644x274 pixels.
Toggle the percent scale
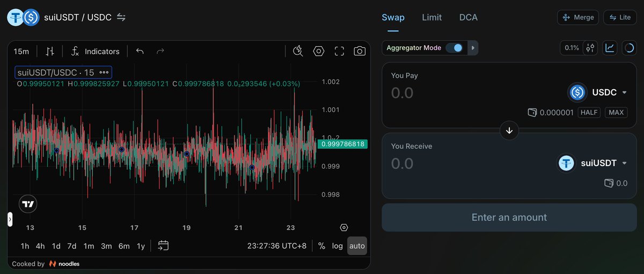[x=321, y=246]
